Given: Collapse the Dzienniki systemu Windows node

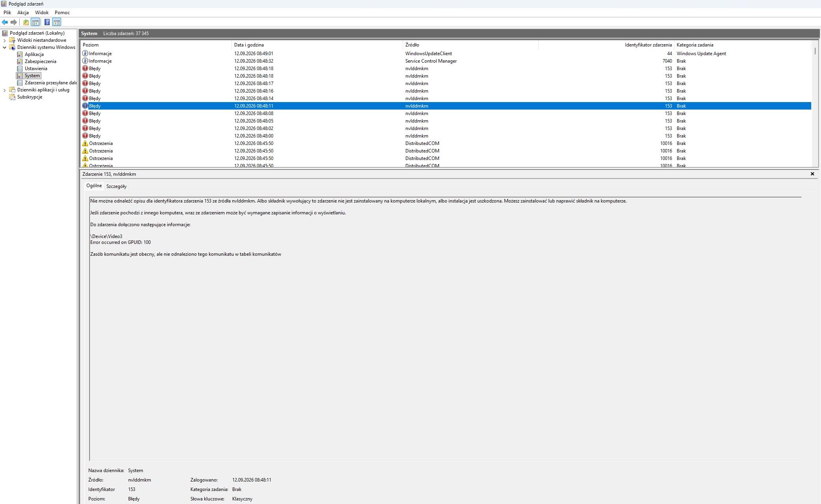Looking at the screenshot, I should (x=4, y=47).
